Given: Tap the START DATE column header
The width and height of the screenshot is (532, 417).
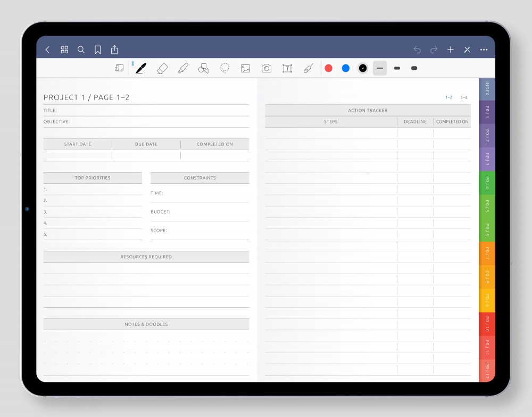Looking at the screenshot, I should point(78,144).
